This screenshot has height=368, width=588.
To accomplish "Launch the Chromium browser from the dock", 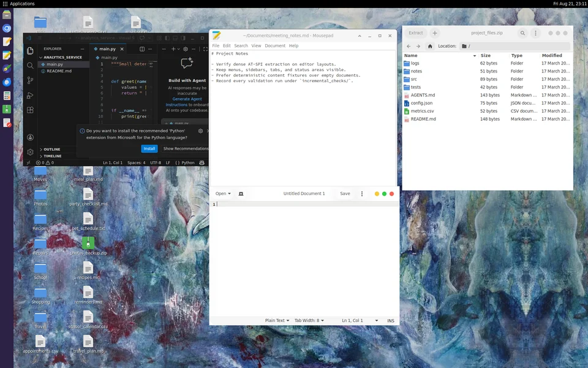I will 7,28.
